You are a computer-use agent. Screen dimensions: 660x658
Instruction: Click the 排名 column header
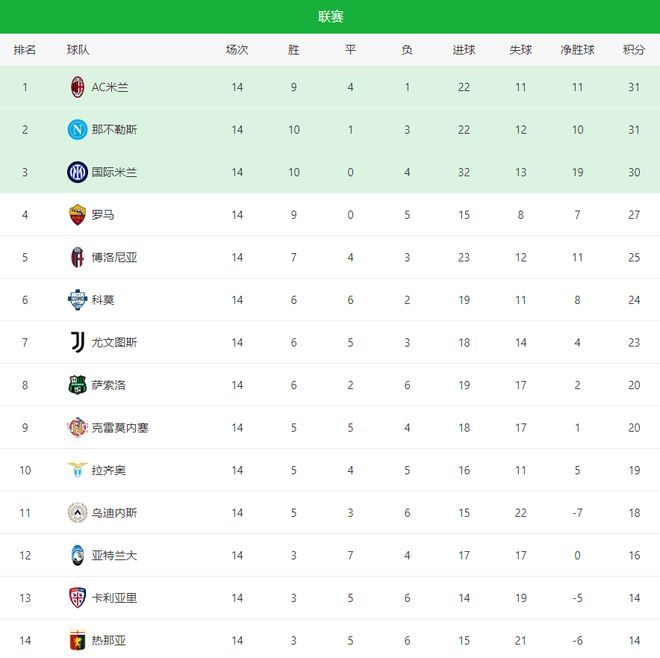tap(25, 50)
